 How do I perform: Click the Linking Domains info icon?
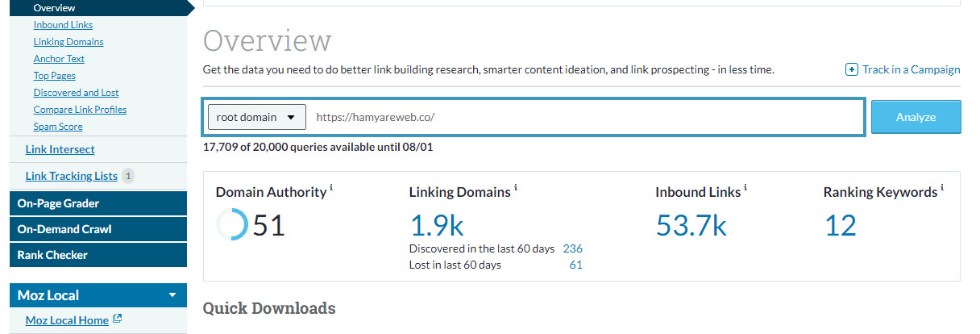[516, 187]
